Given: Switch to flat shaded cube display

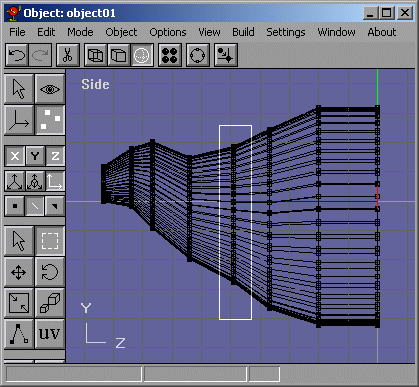Looking at the screenshot, I should [x=118, y=55].
